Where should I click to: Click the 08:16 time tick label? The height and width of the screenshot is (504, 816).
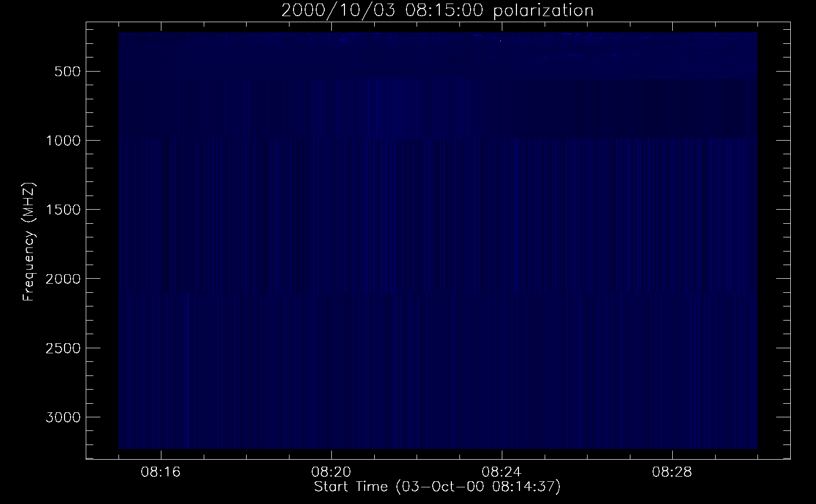coord(161,473)
